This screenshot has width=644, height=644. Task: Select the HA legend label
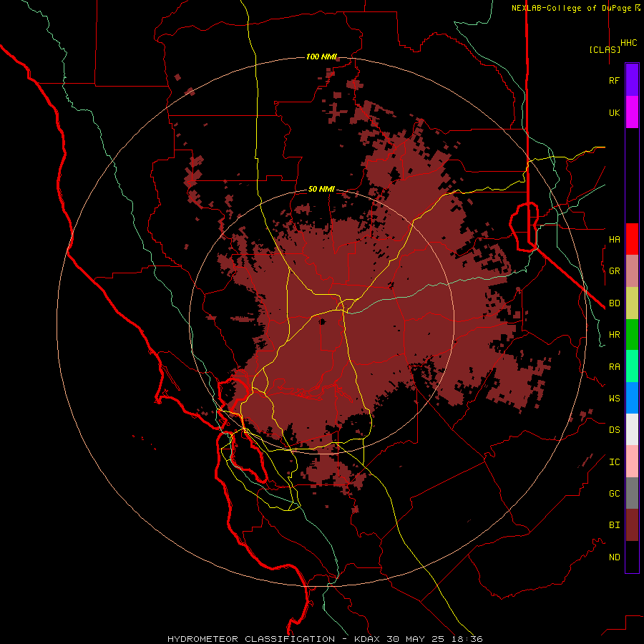[614, 239]
